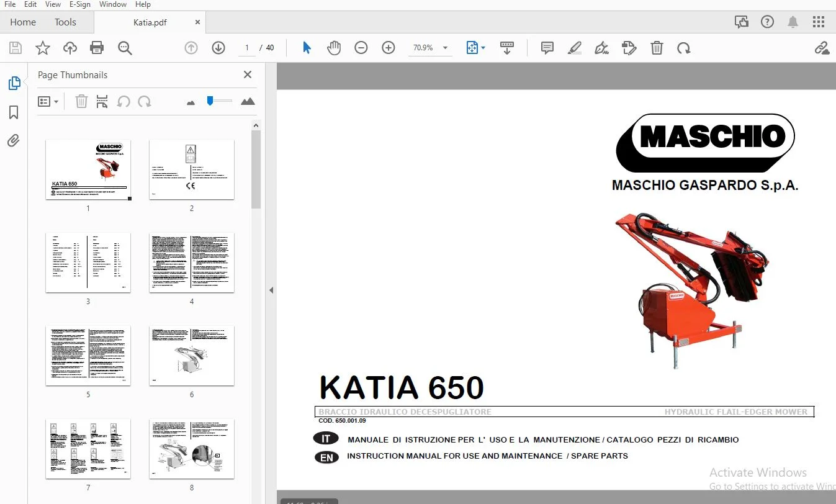This screenshot has height=504, width=836.
Task: Enlarge thumbnails with large mountain icon
Action: (x=248, y=101)
